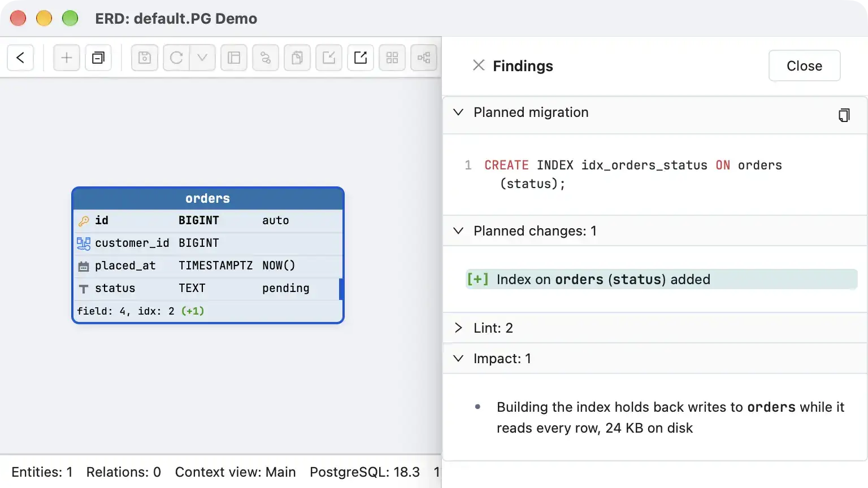
Task: Click 'Relations: 0' in status bar
Action: click(124, 472)
